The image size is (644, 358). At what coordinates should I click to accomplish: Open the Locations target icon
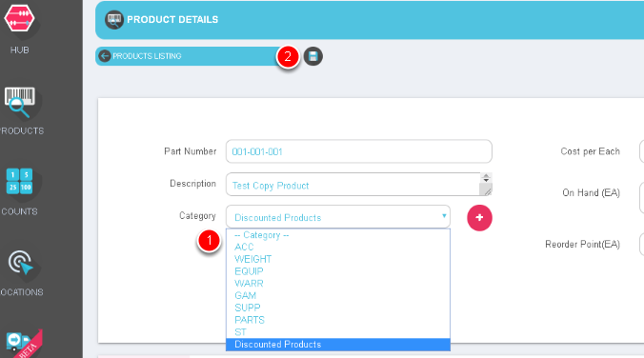(21, 263)
